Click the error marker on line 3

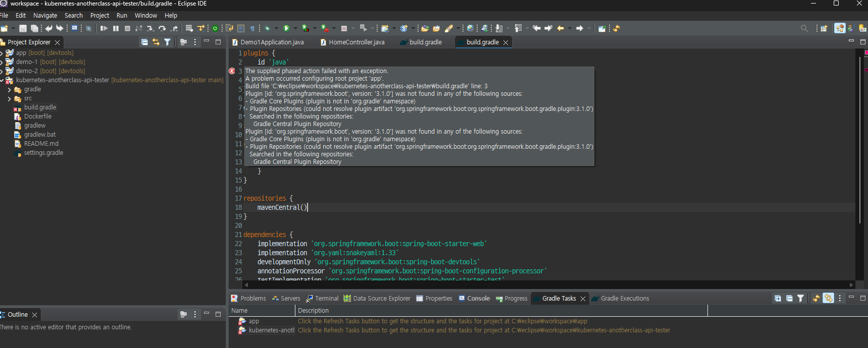[x=232, y=71]
